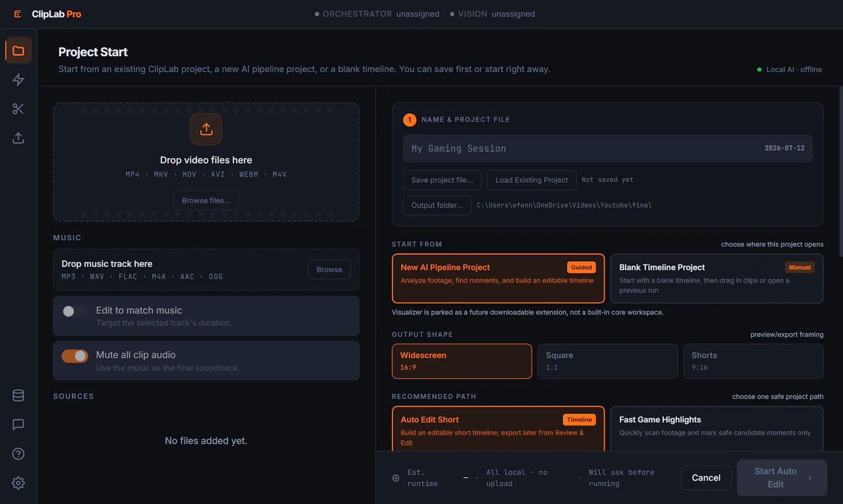843x504 pixels.
Task: Click the ClipLab Pro logo icon
Action: [x=17, y=14]
